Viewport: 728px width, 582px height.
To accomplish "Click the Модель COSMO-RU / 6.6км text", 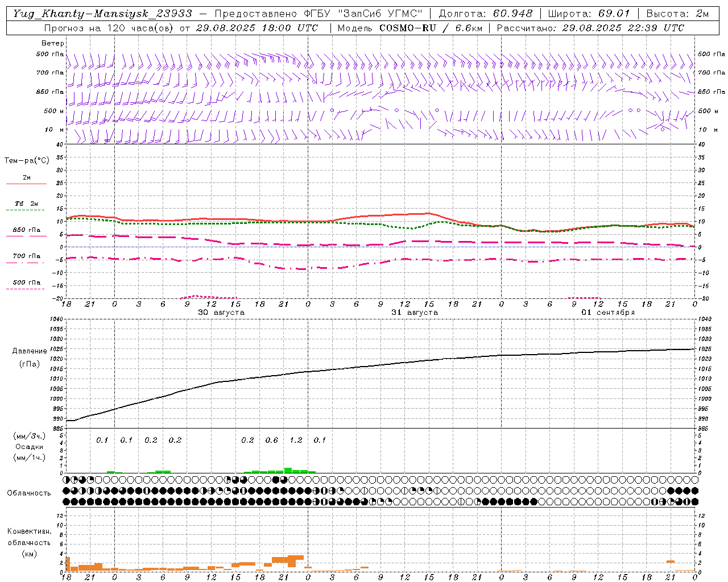I will point(409,28).
